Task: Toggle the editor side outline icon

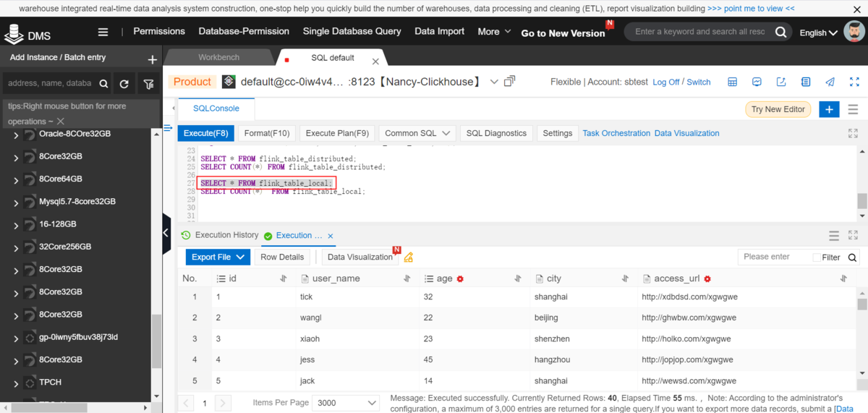Action: (x=168, y=128)
